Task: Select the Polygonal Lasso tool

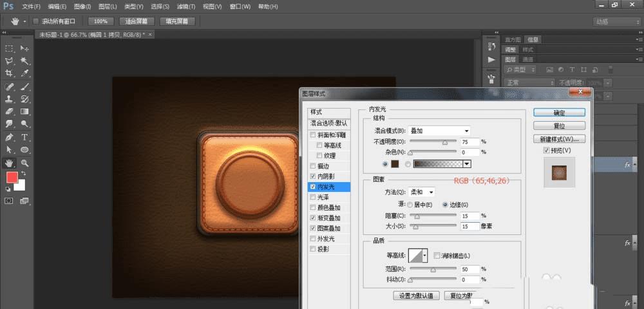Action: pos(8,61)
